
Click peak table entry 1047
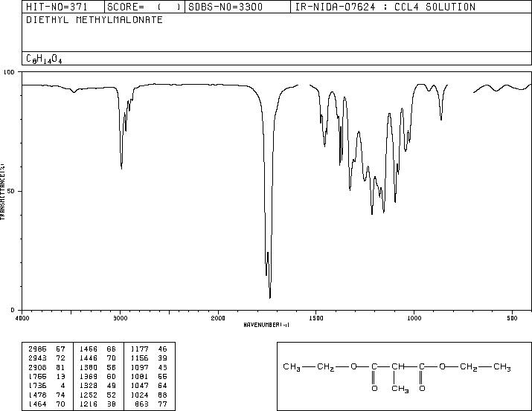pos(139,386)
